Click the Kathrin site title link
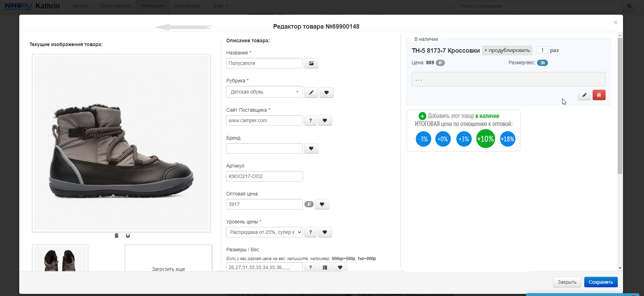The width and height of the screenshot is (644, 296). coord(48,6)
